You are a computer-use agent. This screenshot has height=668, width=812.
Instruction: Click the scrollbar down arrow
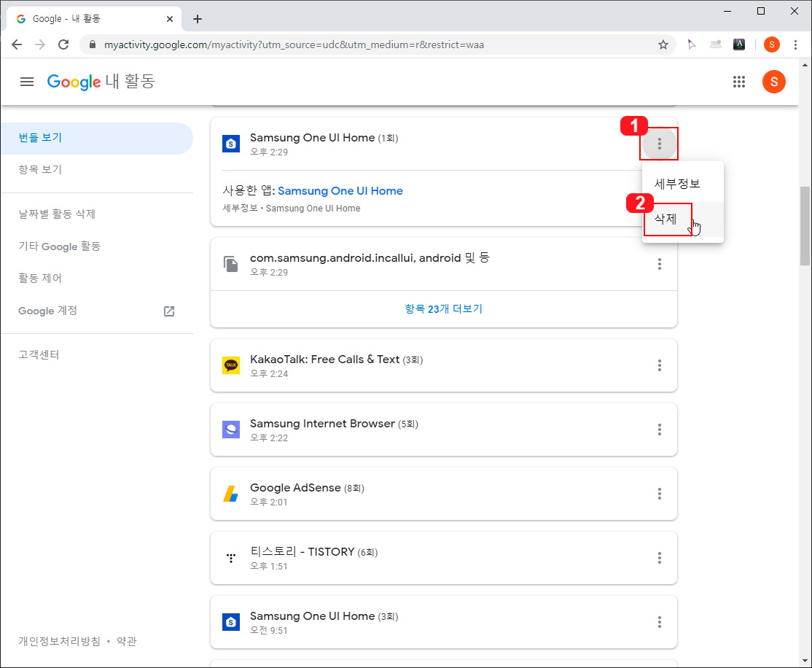(x=805, y=661)
